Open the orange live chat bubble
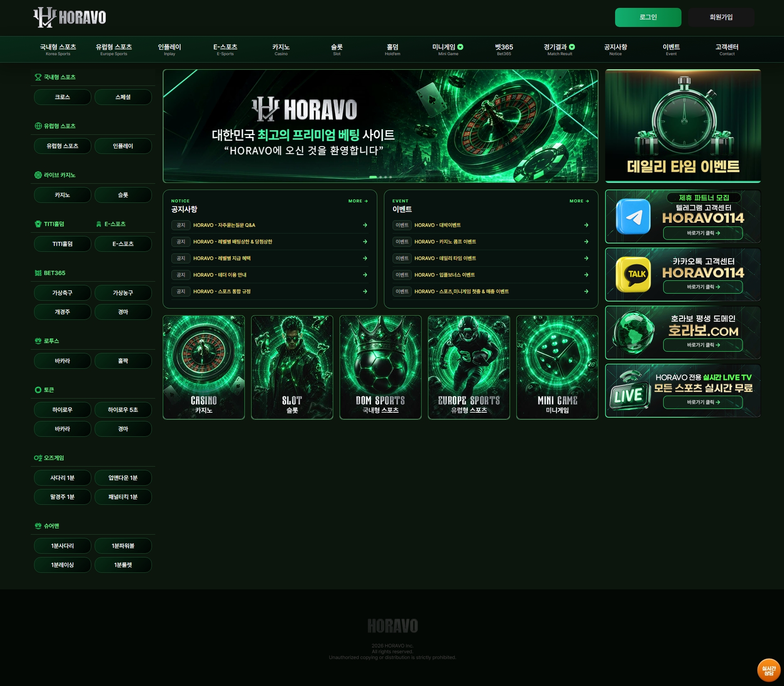 pyautogui.click(x=769, y=670)
